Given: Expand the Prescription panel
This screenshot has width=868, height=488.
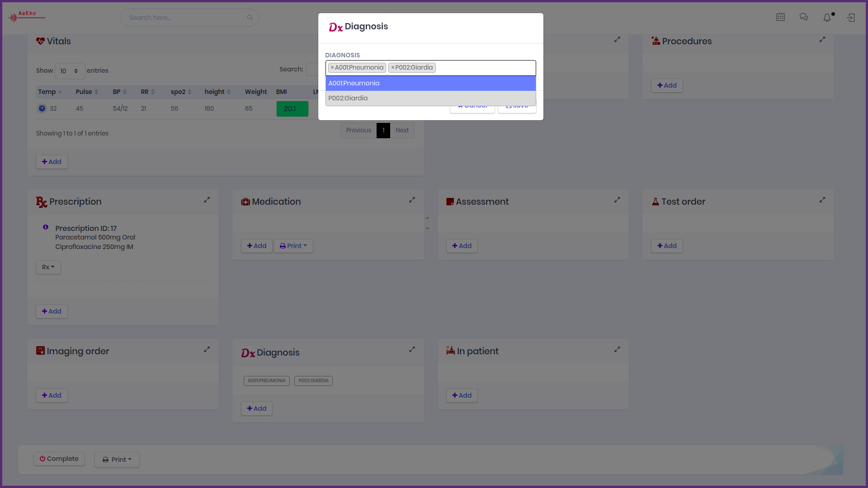Looking at the screenshot, I should click(x=207, y=200).
